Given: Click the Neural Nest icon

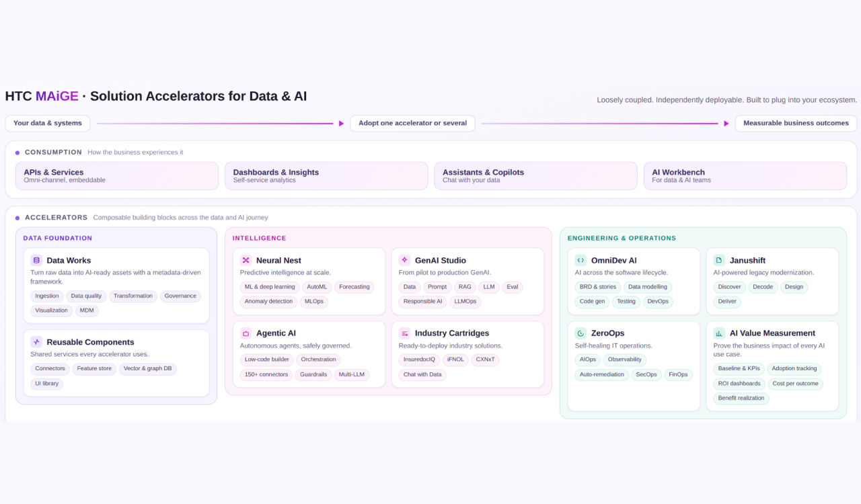Looking at the screenshot, I should pyautogui.click(x=246, y=260).
